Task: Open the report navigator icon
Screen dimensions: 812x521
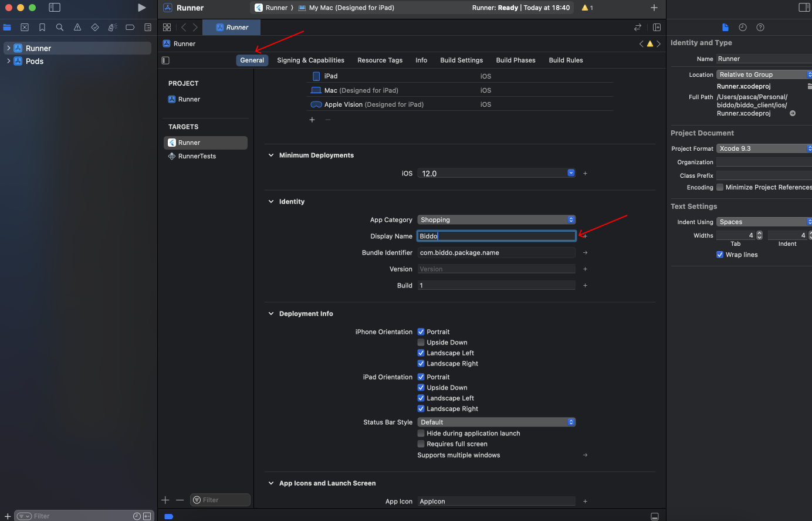Action: coord(148,28)
